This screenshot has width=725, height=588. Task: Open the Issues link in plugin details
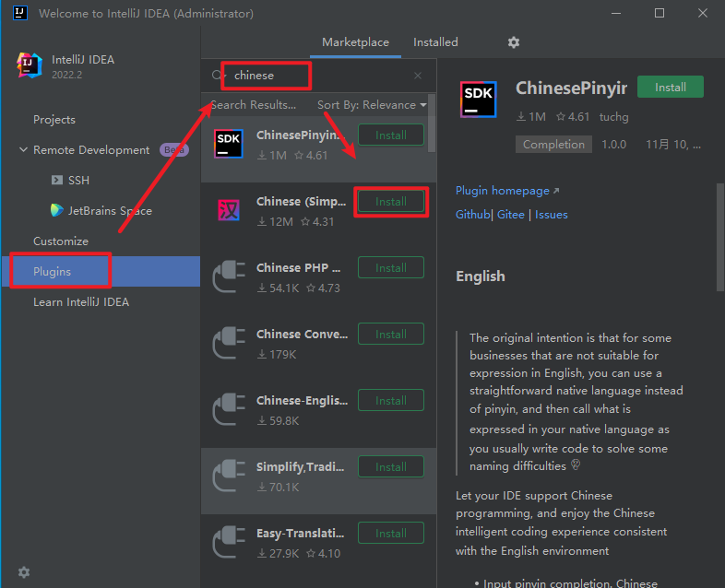coord(552,215)
